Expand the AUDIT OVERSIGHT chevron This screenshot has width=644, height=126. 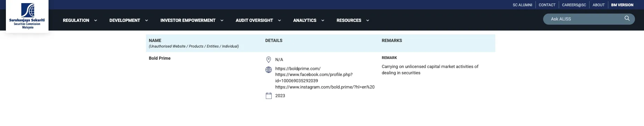click(279, 20)
